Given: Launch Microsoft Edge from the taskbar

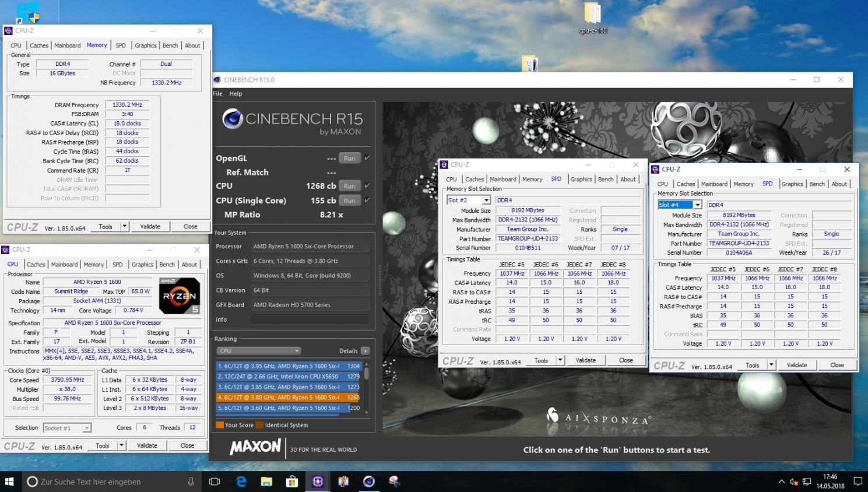Looking at the screenshot, I should [x=241, y=482].
